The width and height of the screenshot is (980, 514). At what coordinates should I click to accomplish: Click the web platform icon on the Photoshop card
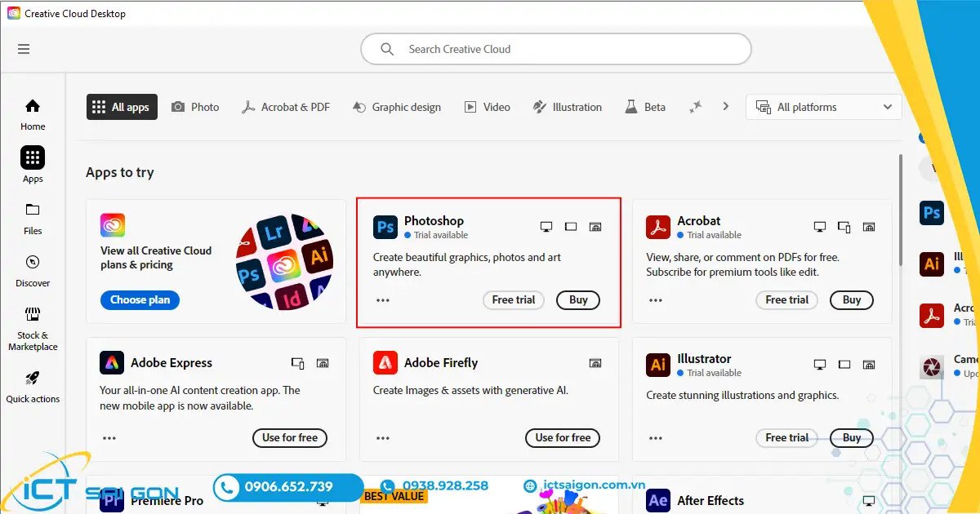click(x=595, y=227)
